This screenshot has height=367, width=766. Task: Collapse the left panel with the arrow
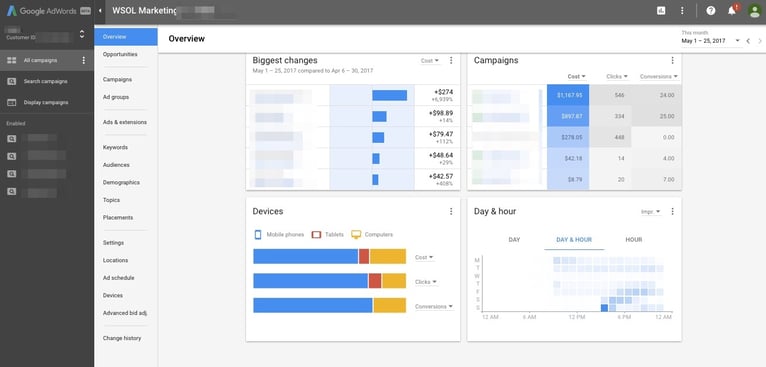point(100,11)
